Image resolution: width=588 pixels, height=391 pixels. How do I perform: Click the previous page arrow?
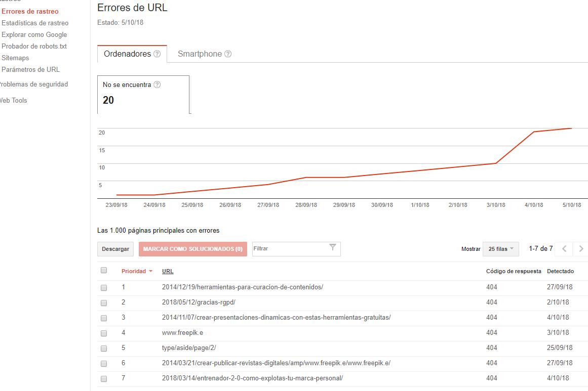(564, 249)
